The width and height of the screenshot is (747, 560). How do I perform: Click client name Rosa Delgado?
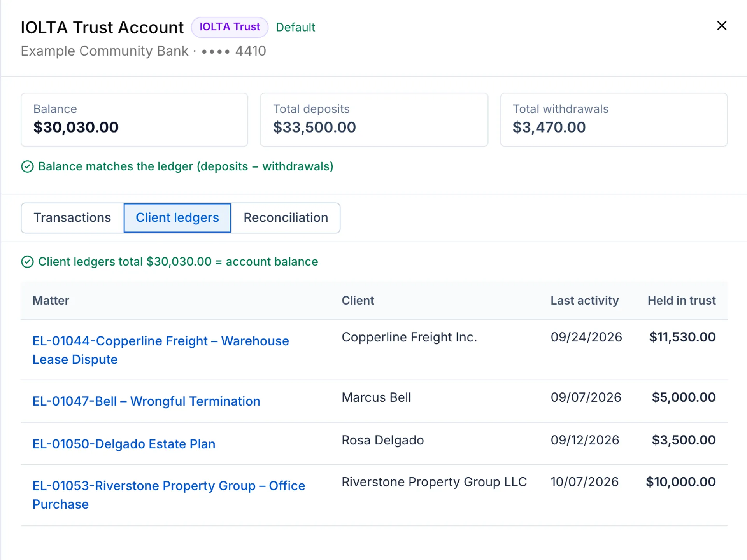tap(383, 440)
